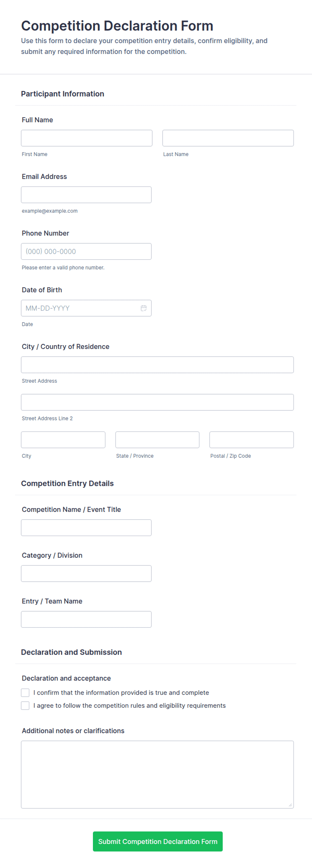Open the Date of Birth calendar icon
Image resolution: width=312 pixels, height=868 pixels.
click(x=144, y=308)
